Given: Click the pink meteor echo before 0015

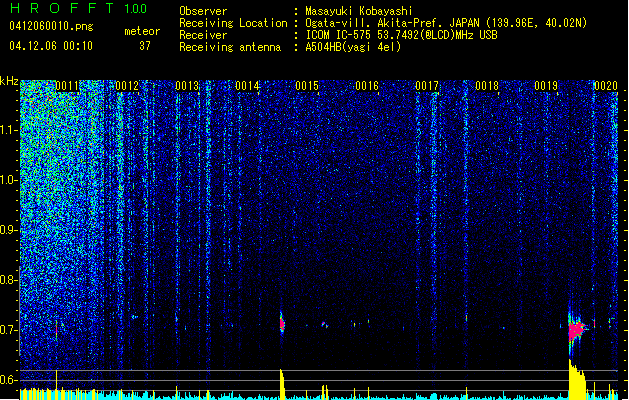Looking at the screenshot, I should pyautogui.click(x=282, y=323).
